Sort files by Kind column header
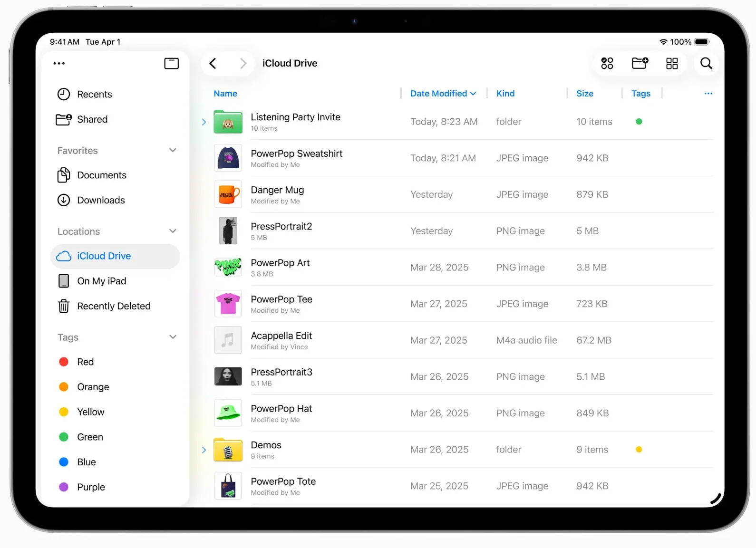756x548 pixels. click(x=505, y=94)
